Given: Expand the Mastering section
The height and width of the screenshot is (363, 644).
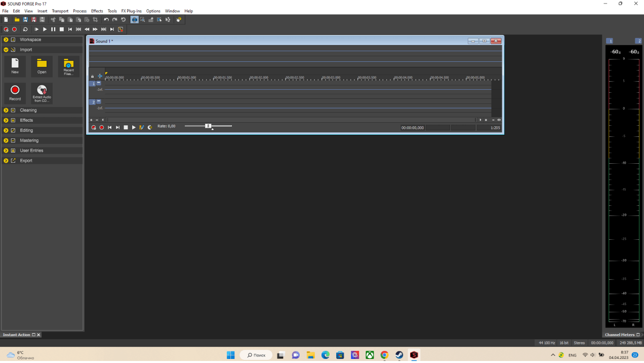Looking at the screenshot, I should 6,140.
